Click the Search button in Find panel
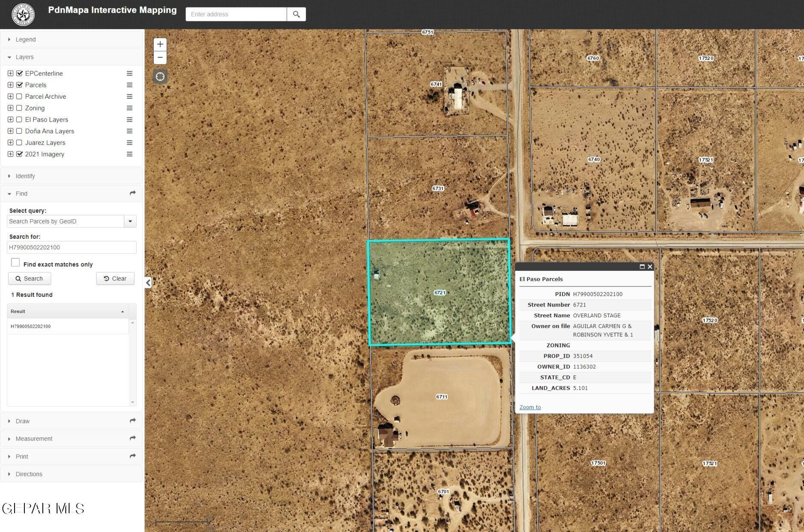804x532 pixels. pyautogui.click(x=29, y=278)
